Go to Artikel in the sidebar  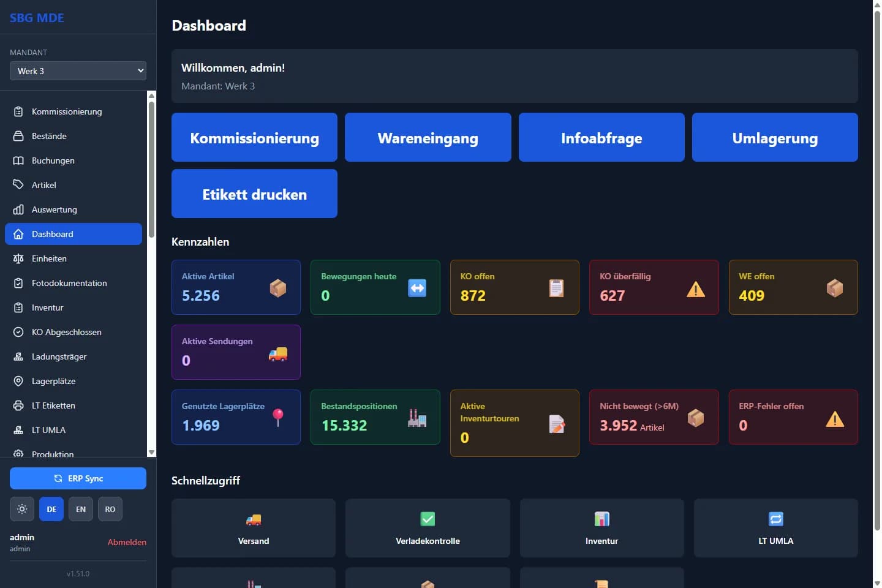(x=73, y=185)
